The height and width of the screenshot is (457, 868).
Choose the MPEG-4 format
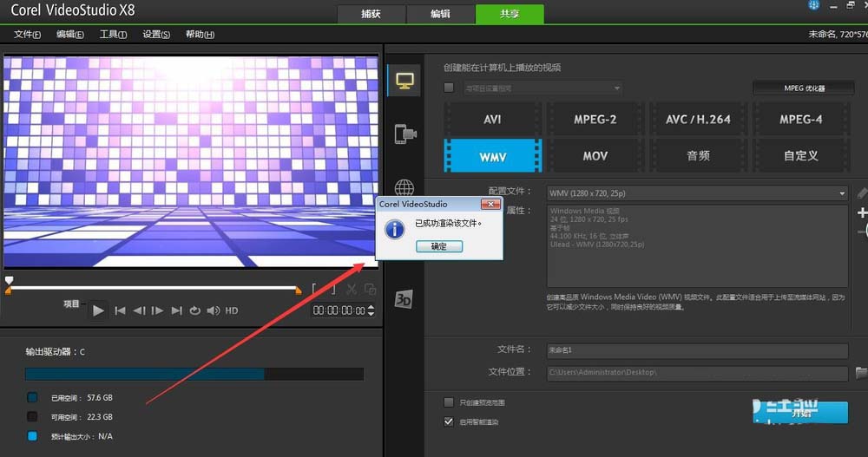pyautogui.click(x=801, y=119)
